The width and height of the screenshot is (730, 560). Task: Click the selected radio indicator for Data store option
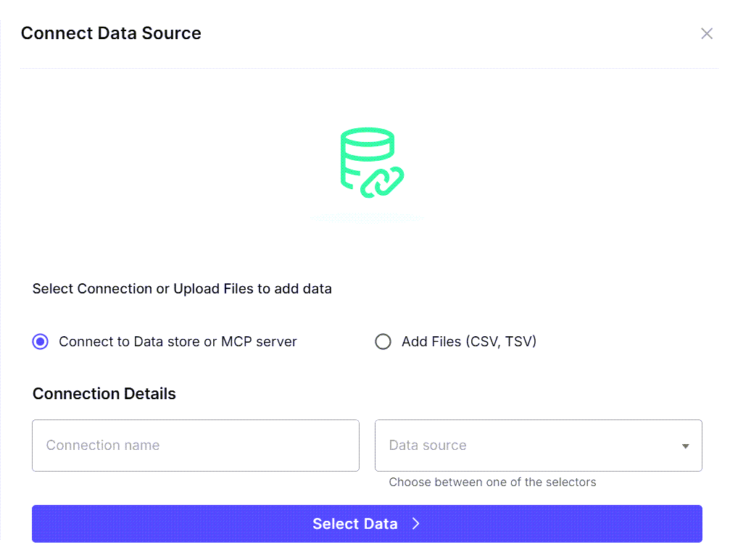(40, 341)
